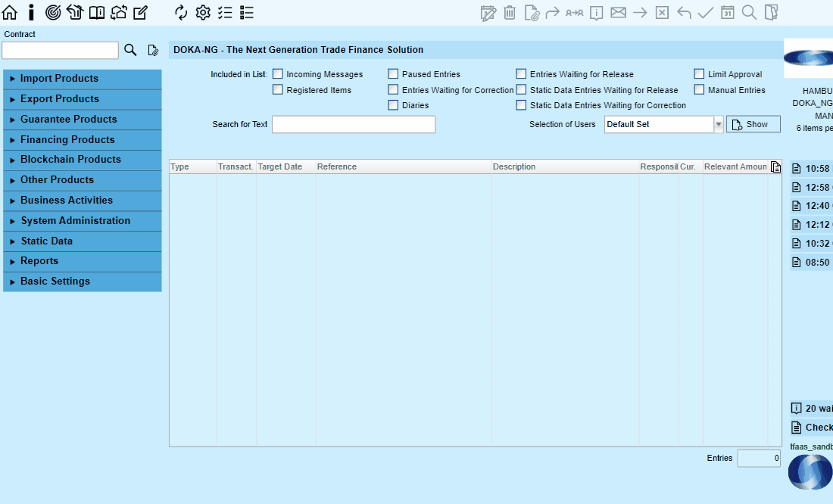Open the 12:58 recent item

(812, 188)
